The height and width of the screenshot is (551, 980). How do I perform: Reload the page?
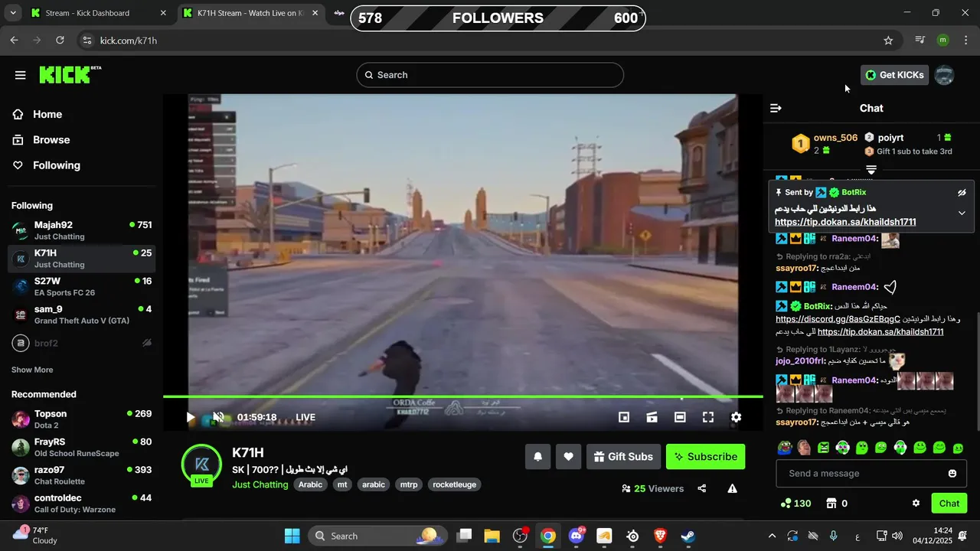60,41
